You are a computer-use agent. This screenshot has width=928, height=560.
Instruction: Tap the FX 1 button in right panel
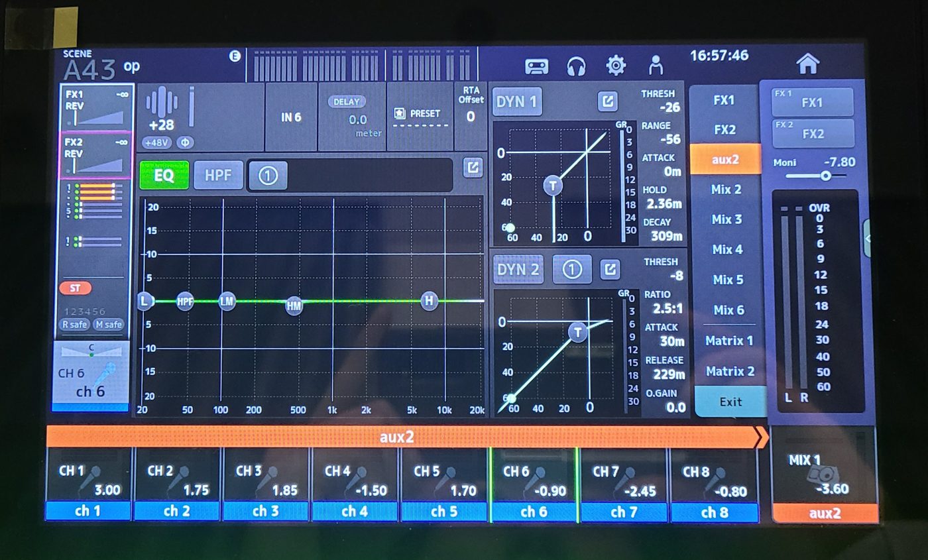[x=813, y=102]
